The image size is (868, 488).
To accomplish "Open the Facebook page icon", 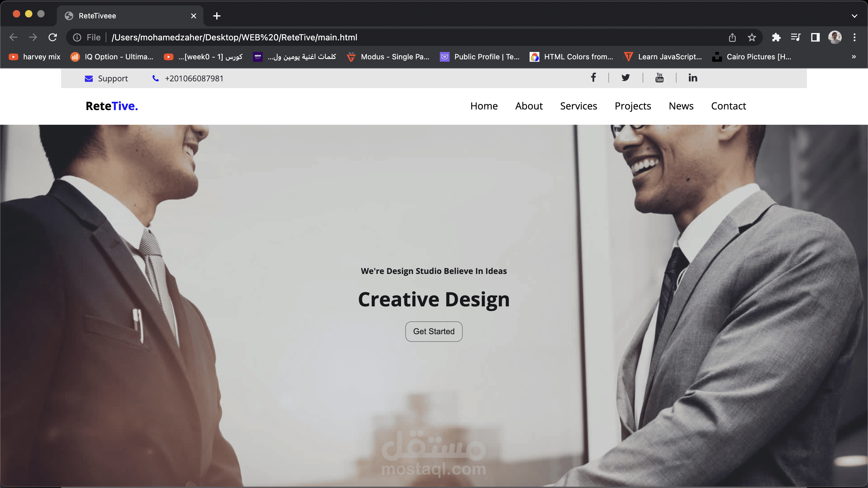I will 593,78.
